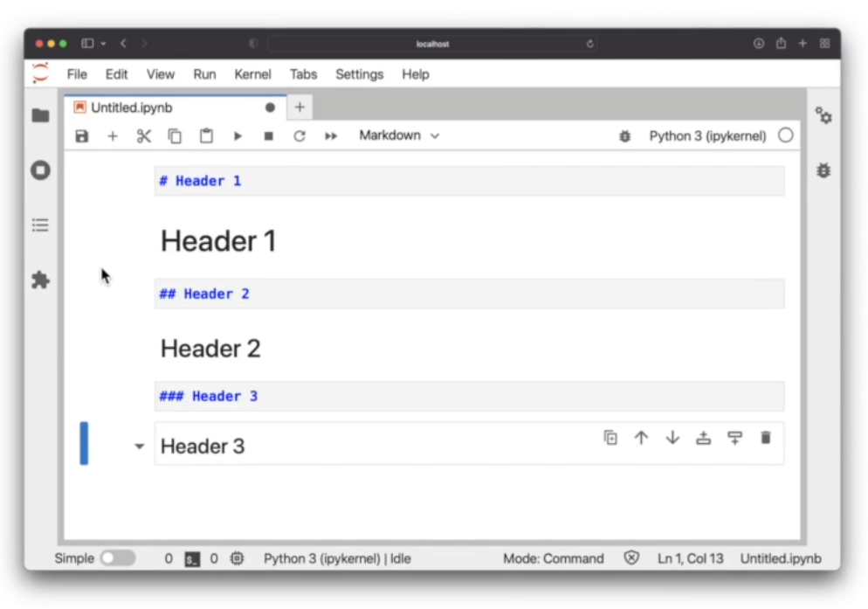This screenshot has height=609, width=868.
Task: Toggle Simple interface mode switch
Action: [118, 558]
